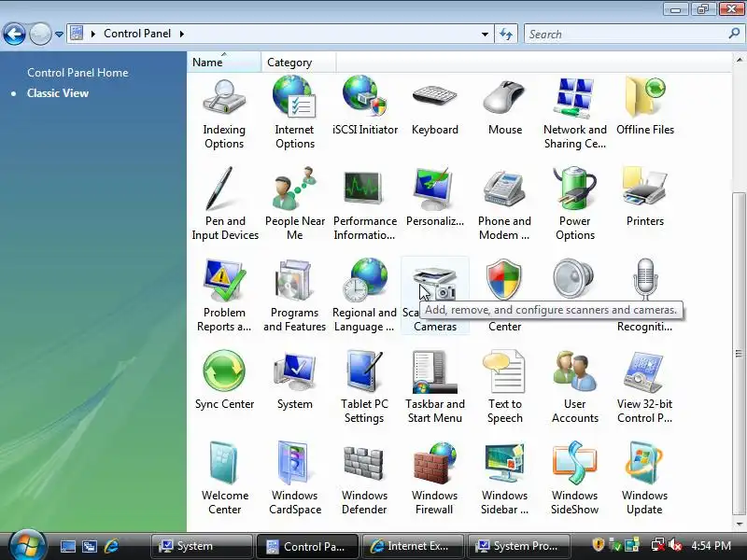
Task: Click the search magnifier icon
Action: tap(735, 34)
